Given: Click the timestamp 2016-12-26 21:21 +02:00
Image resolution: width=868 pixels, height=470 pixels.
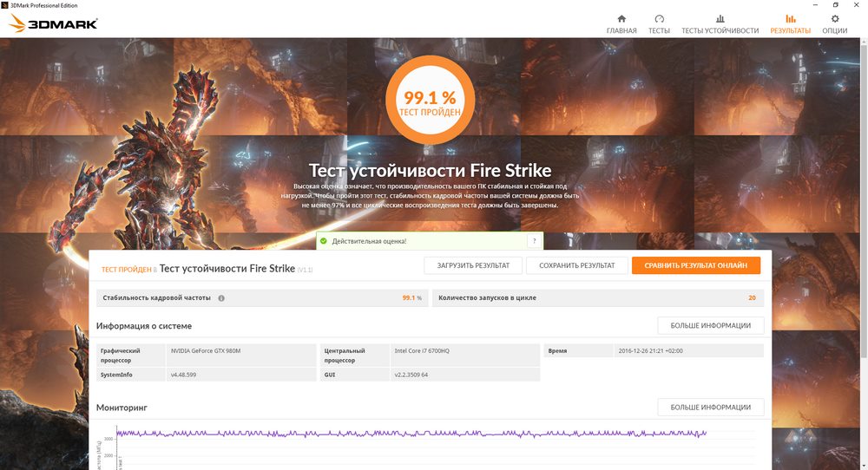Looking at the screenshot, I should 650,350.
